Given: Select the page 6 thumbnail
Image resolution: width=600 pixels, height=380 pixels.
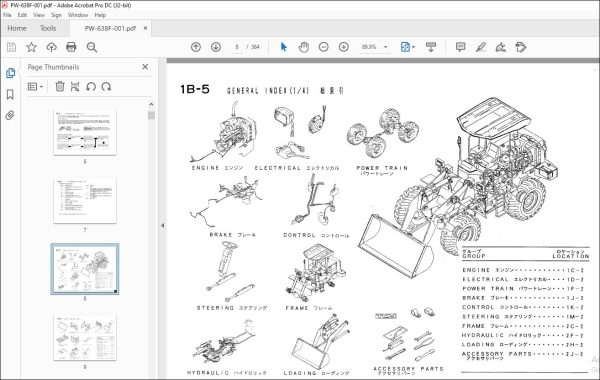Looking at the screenshot, I should click(x=85, y=132).
